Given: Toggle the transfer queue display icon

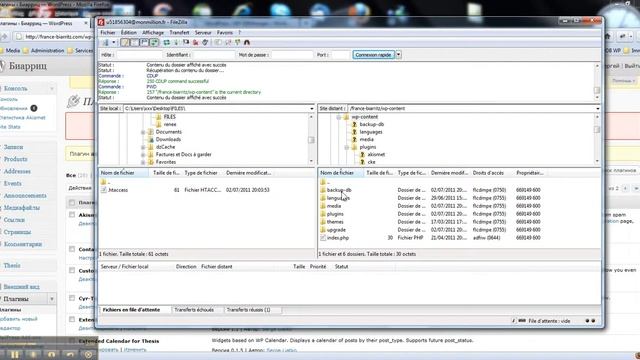Looking at the screenshot, I should click(x=154, y=42).
